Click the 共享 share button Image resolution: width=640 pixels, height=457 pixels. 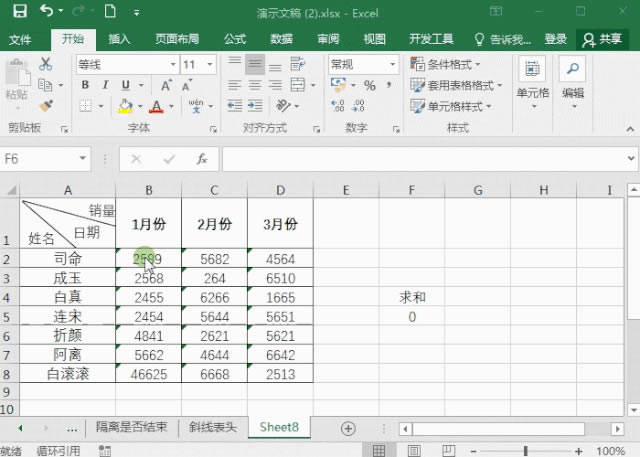click(x=603, y=39)
